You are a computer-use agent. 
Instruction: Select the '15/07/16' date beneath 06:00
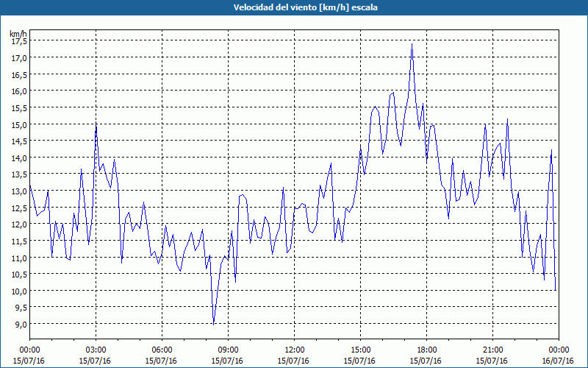(161, 361)
